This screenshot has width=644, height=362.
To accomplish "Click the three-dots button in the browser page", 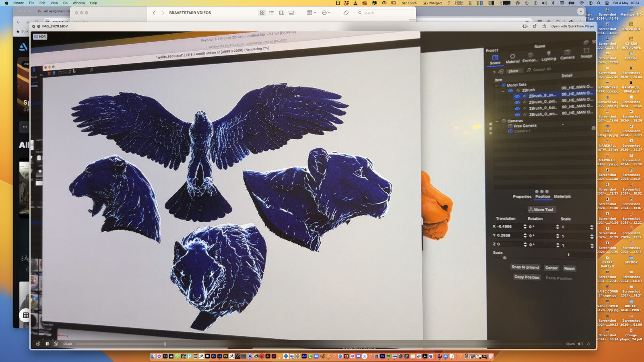I will pos(25,127).
